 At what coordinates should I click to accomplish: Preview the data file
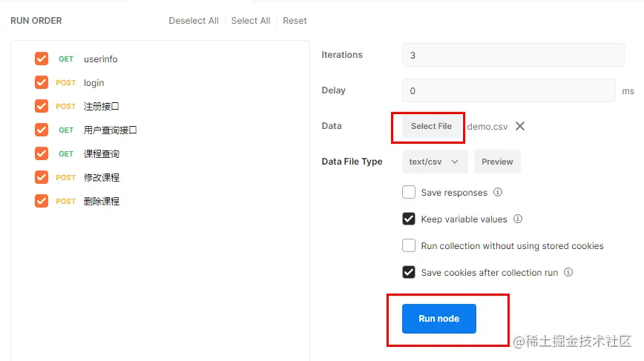point(497,162)
